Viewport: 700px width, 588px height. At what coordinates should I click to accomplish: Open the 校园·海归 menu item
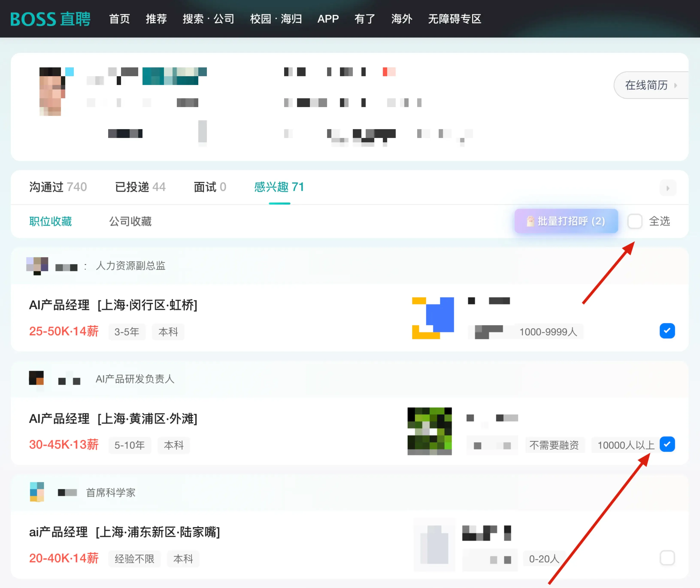[276, 19]
